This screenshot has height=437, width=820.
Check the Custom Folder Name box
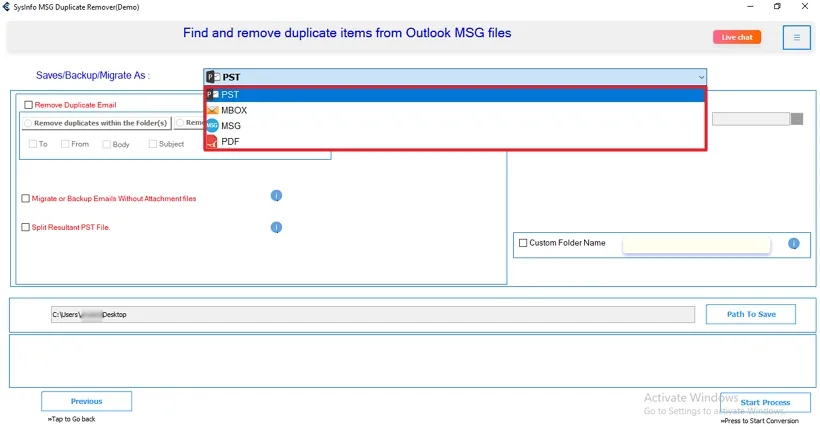point(523,243)
